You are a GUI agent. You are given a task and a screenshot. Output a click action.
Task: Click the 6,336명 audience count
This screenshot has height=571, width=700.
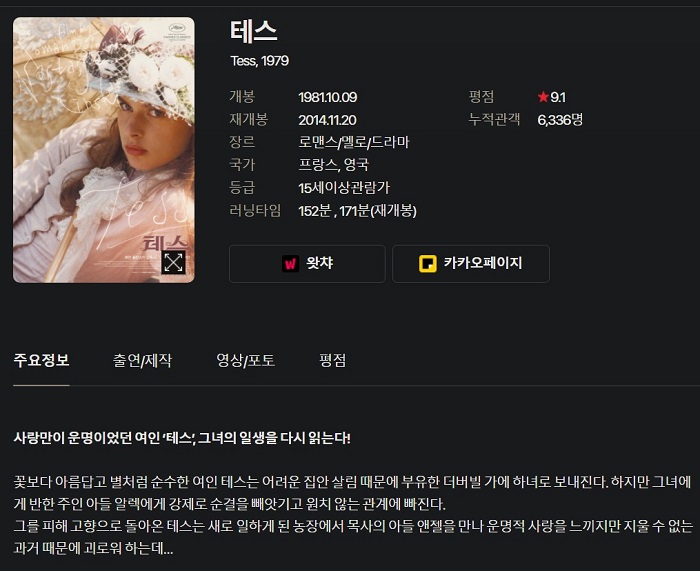click(560, 119)
